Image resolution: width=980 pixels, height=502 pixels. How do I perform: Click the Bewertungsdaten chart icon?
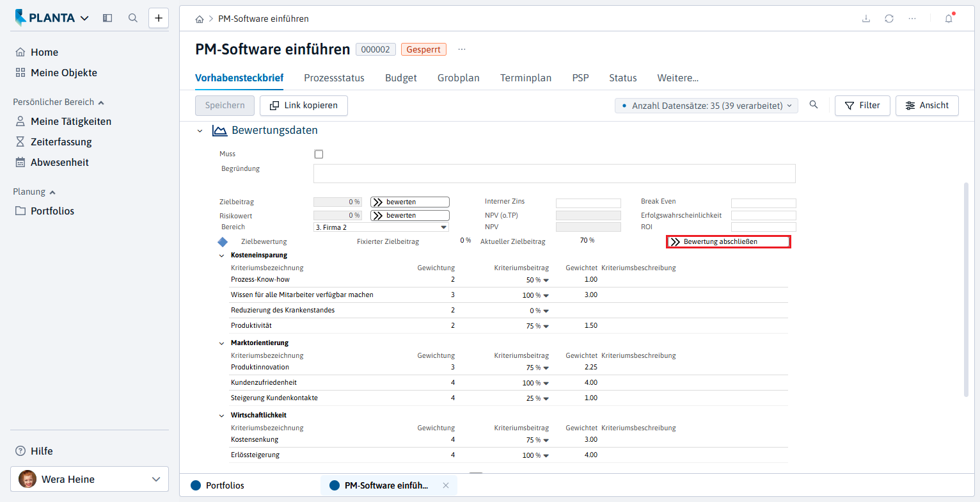point(219,131)
